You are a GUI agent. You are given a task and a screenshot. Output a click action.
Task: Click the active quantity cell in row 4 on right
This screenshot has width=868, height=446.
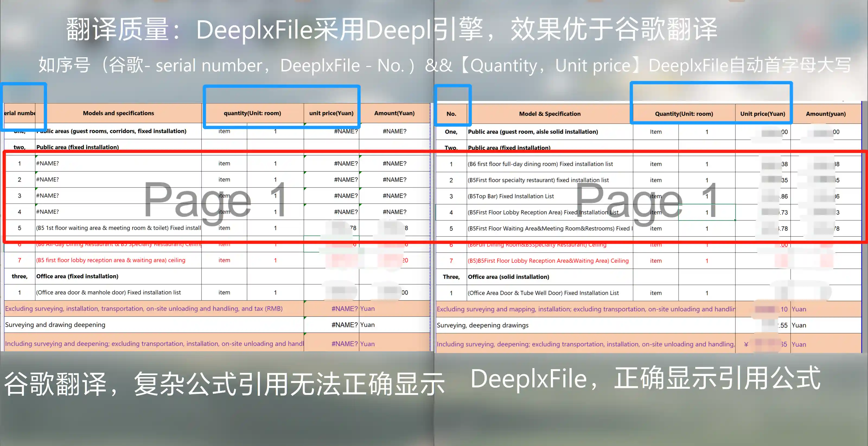706,212
